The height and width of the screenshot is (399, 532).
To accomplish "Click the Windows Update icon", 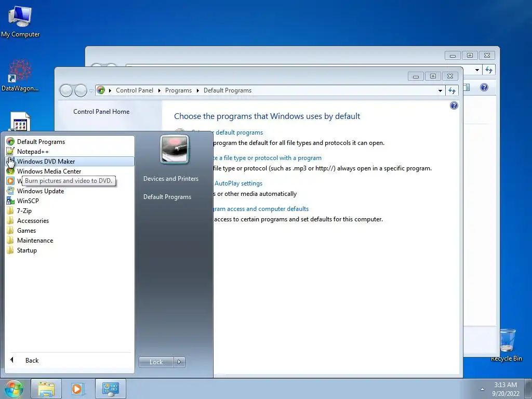I will click(10, 191).
